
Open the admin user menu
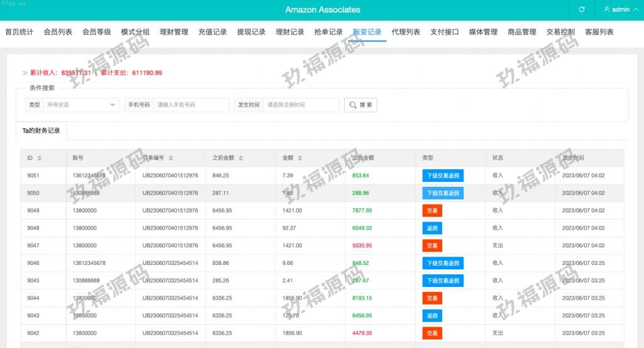pyautogui.click(x=616, y=10)
